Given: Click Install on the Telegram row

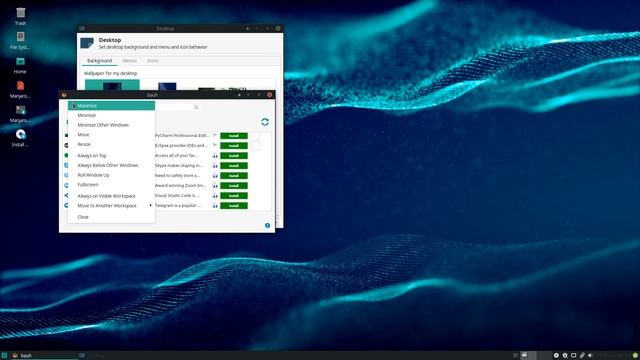Looking at the screenshot, I should [234, 206].
